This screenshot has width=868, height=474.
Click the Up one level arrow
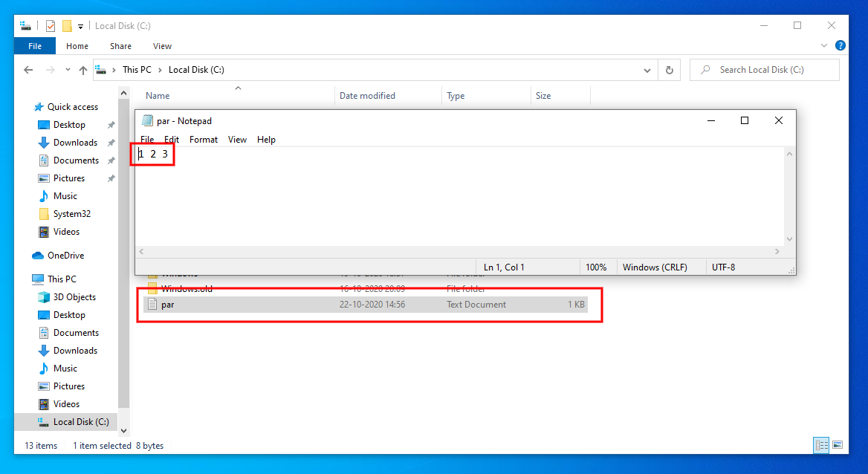83,70
